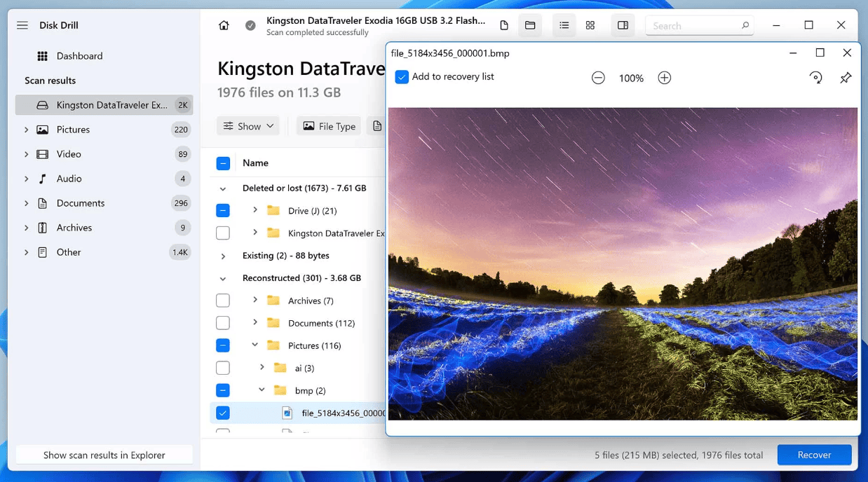Expand the Documents (112) folder
Image resolution: width=868 pixels, height=482 pixels.
[255, 322]
